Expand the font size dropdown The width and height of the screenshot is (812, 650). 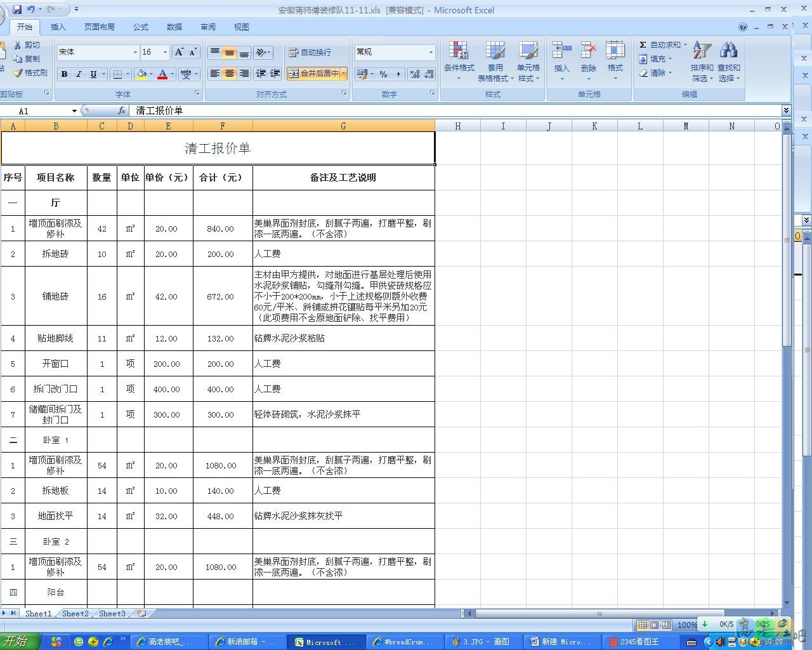tap(165, 52)
